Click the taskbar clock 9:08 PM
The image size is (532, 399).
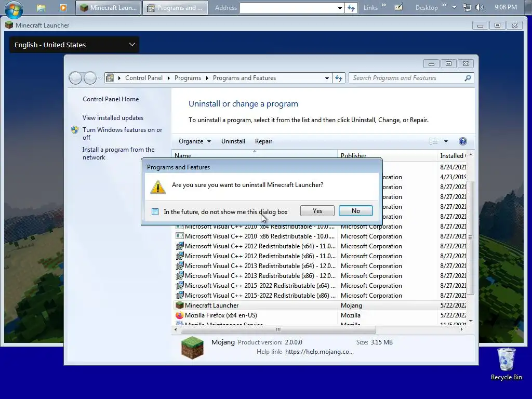click(506, 7)
